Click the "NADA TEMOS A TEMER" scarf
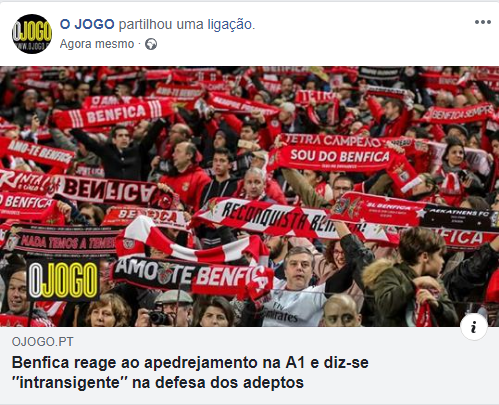 point(63,243)
